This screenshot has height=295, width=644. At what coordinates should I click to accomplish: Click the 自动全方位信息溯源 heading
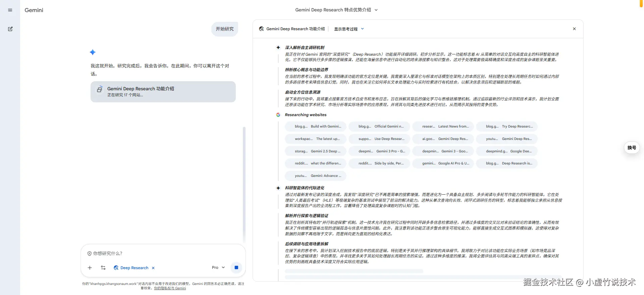pyautogui.click(x=303, y=92)
